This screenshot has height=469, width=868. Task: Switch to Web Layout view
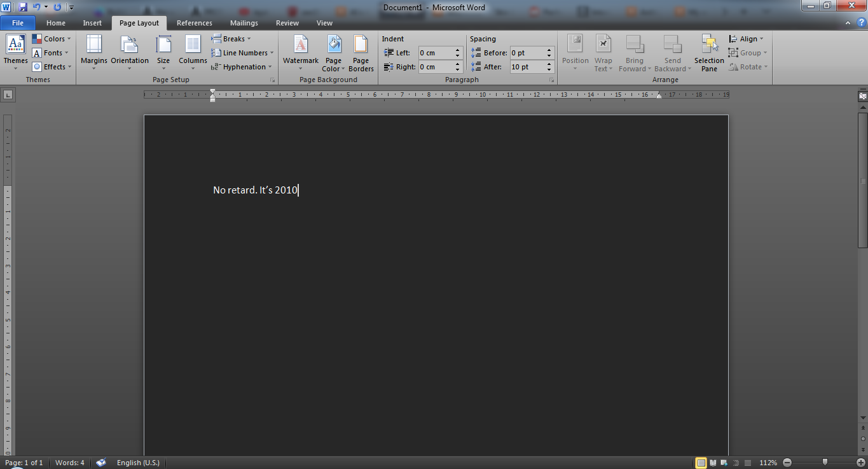click(724, 463)
